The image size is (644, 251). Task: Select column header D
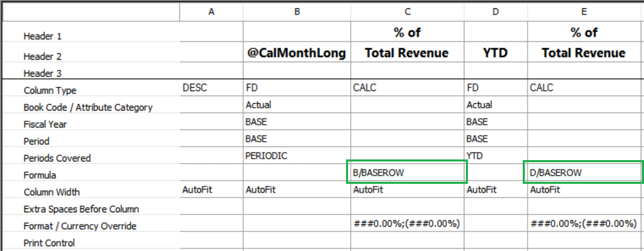point(496,12)
